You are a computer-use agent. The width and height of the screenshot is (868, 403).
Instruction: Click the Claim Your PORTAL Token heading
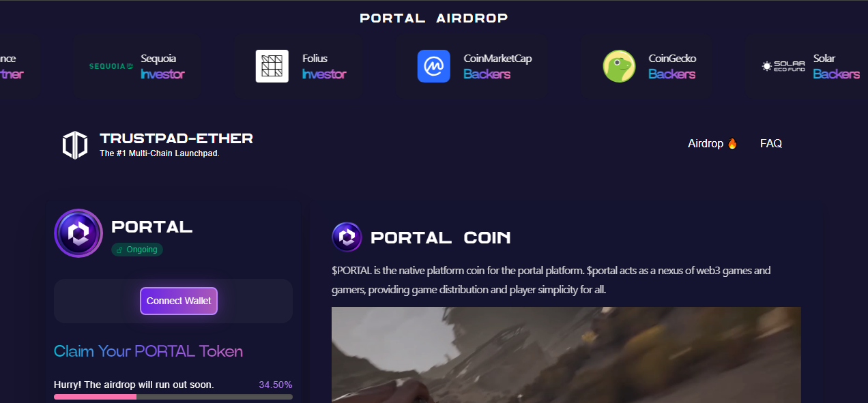tap(148, 351)
